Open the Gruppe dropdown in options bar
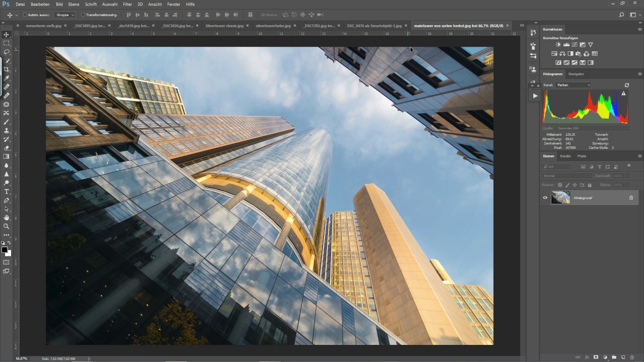The height and width of the screenshot is (362, 644). pos(65,15)
